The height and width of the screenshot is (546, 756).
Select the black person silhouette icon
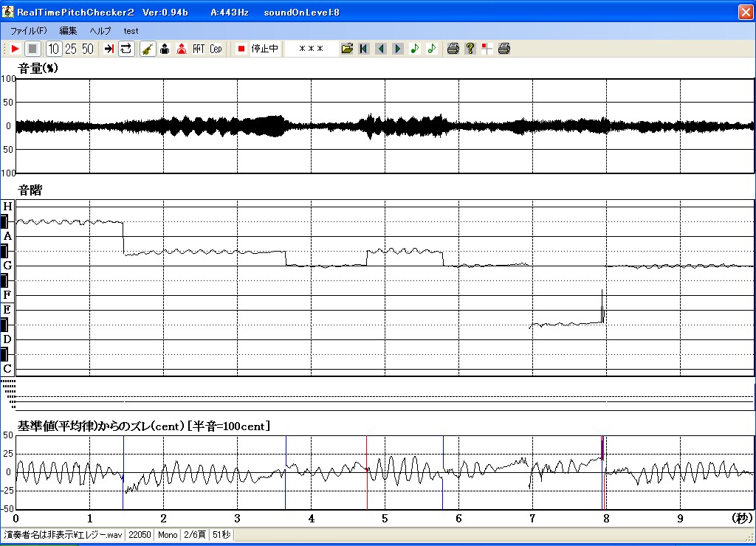point(165,49)
